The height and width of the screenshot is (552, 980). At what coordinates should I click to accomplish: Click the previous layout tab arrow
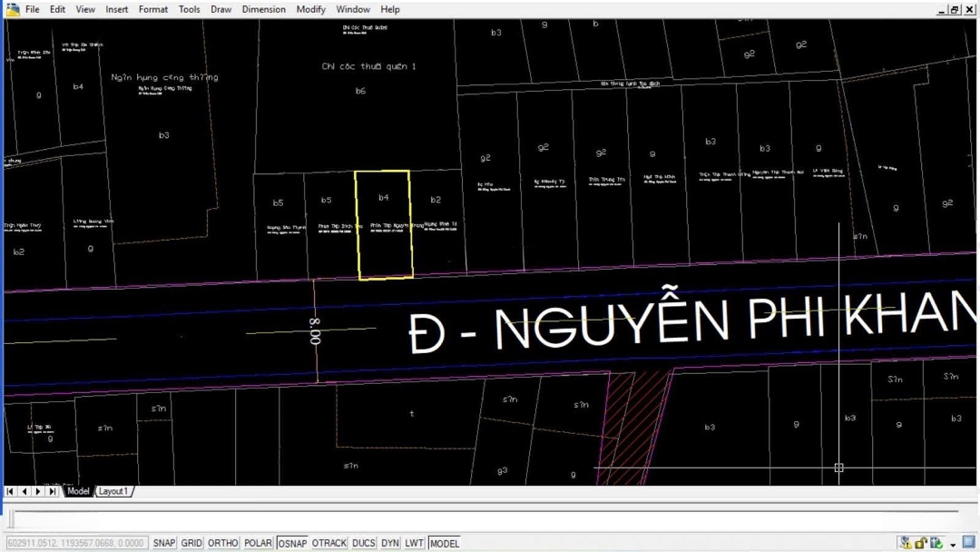(24, 491)
